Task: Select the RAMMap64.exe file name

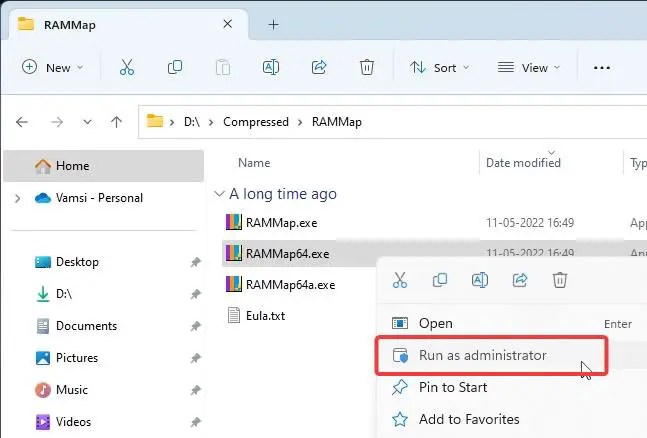Action: point(287,253)
